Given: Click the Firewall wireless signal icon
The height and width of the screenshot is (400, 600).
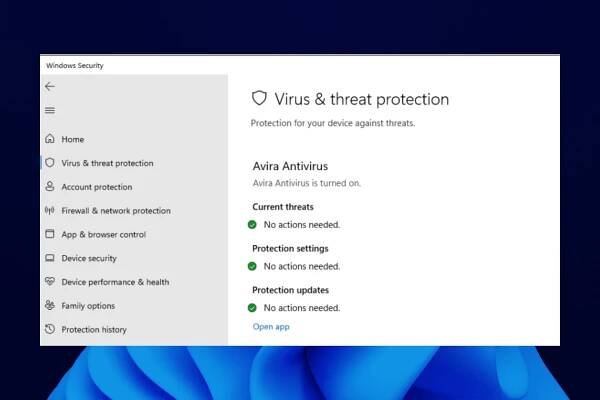Looking at the screenshot, I should click(50, 211).
